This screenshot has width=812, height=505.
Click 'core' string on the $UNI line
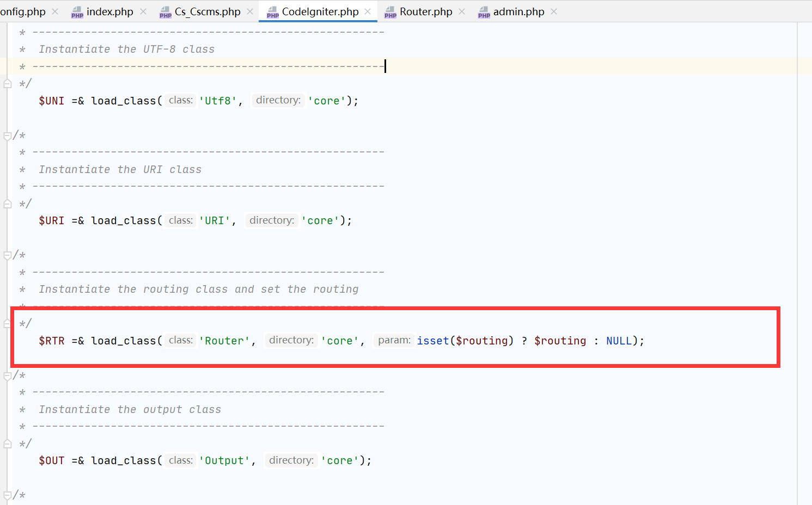(x=327, y=101)
